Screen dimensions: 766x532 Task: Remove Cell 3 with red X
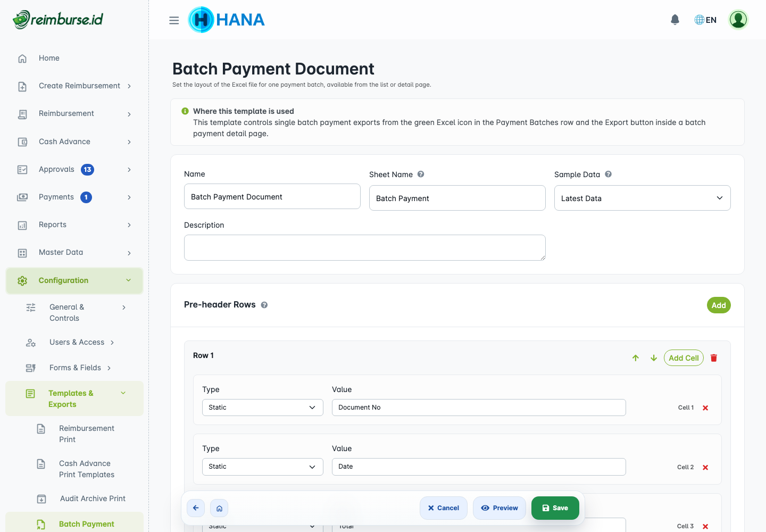tap(705, 527)
